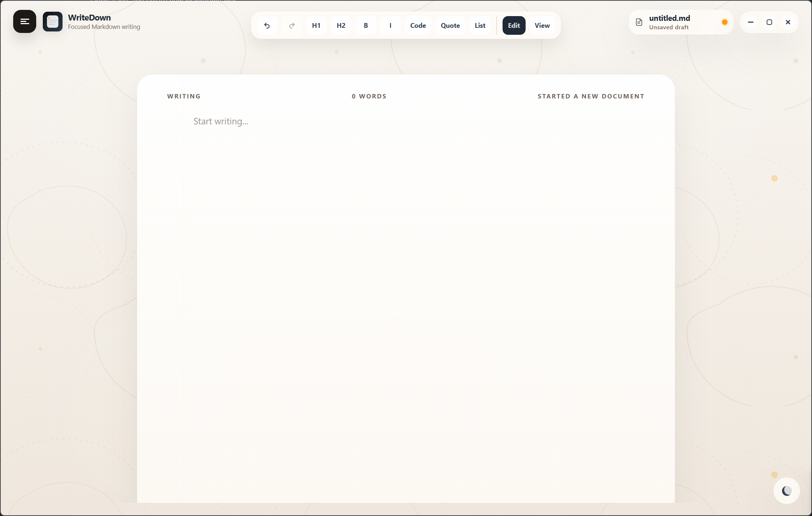This screenshot has width=812, height=516.
Task: Open the hamburger sidebar menu
Action: [24, 22]
